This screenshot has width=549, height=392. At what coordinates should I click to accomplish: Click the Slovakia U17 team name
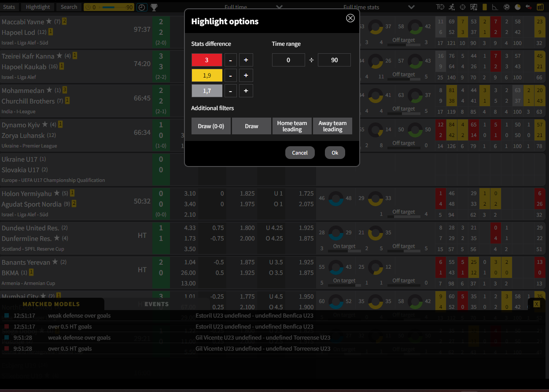click(x=20, y=170)
